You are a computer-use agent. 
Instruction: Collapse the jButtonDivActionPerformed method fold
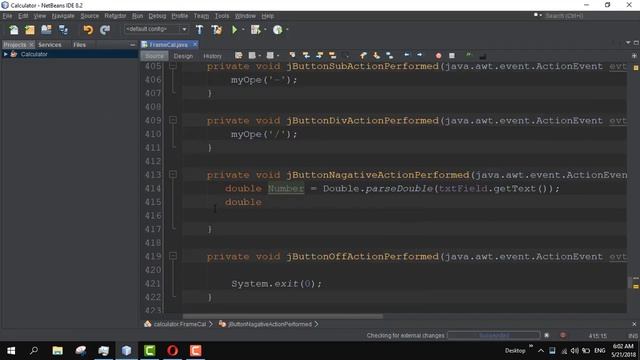point(173,120)
